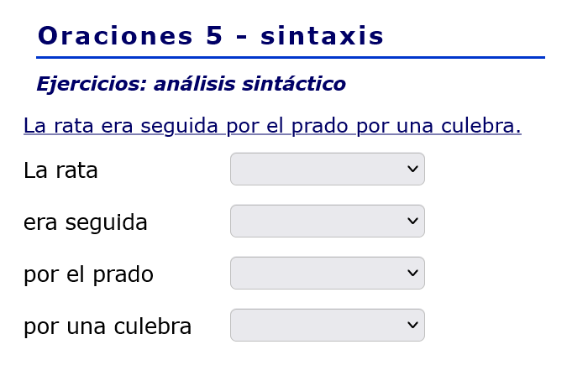This screenshot has height=381, width=588.
Task: Click the chevron arrow beside "La rata"
Action: click(x=412, y=170)
